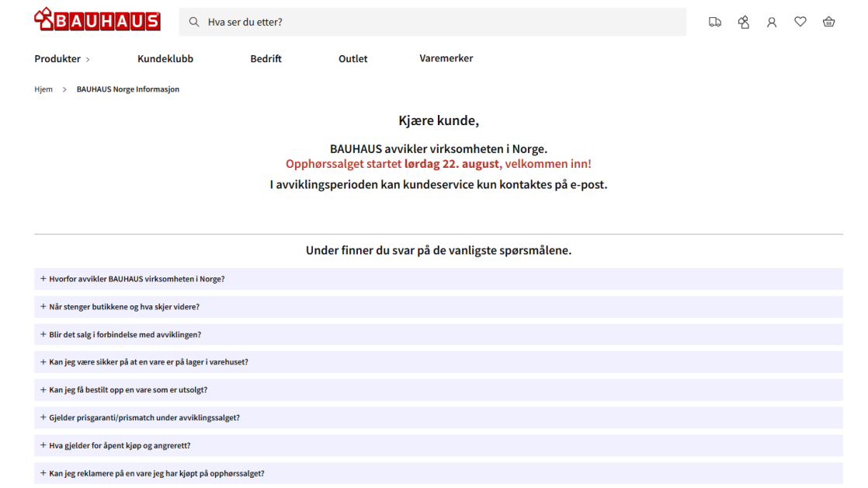The image size is (868, 488).
Task: Expand 'Hvorfor avvikler BAUHAUS virksomheten i Norge?'
Action: (439, 279)
